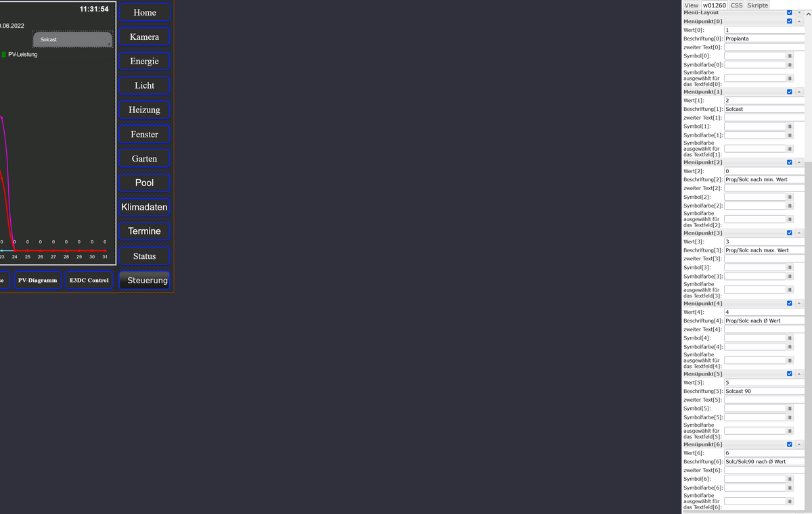
Task: Pick a color via Symbolfarbe[0] picker button
Action: pyautogui.click(x=790, y=65)
